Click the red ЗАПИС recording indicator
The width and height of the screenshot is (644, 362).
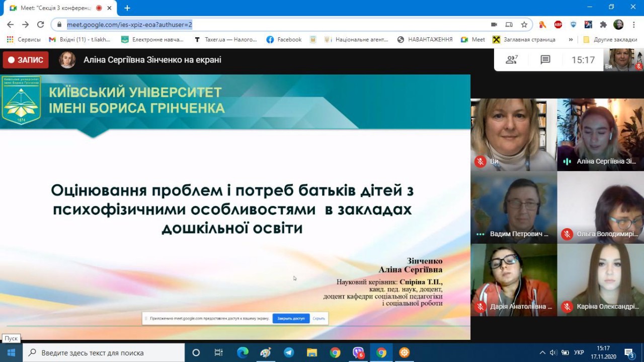coord(26,60)
